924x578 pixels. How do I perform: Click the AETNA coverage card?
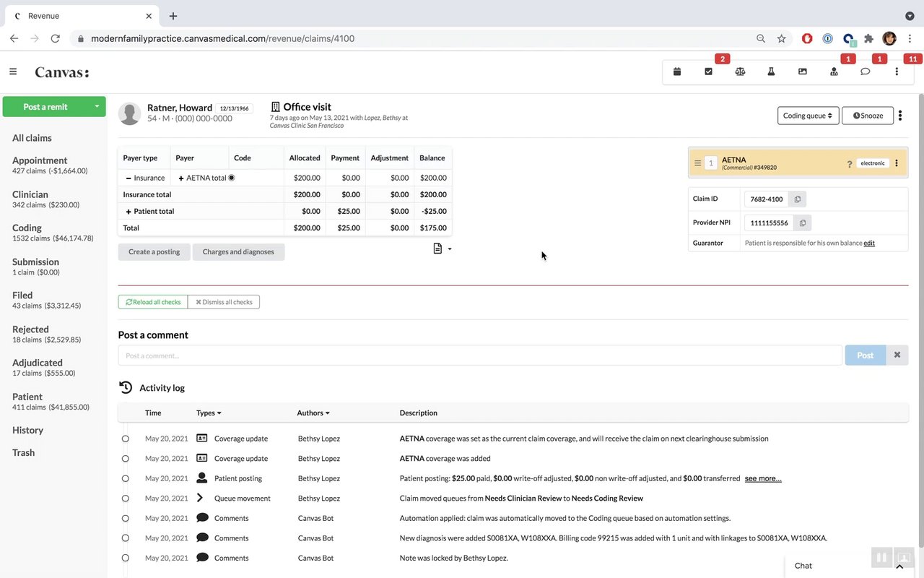[798, 163]
